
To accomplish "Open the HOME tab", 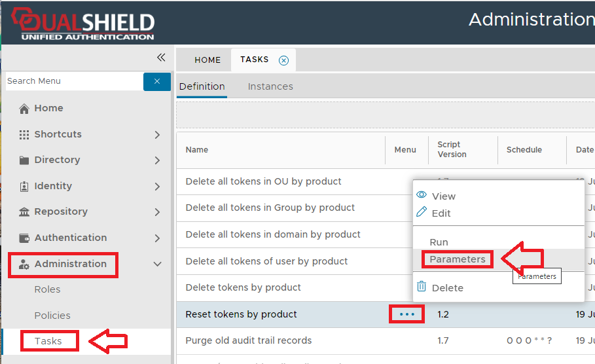I will [207, 60].
